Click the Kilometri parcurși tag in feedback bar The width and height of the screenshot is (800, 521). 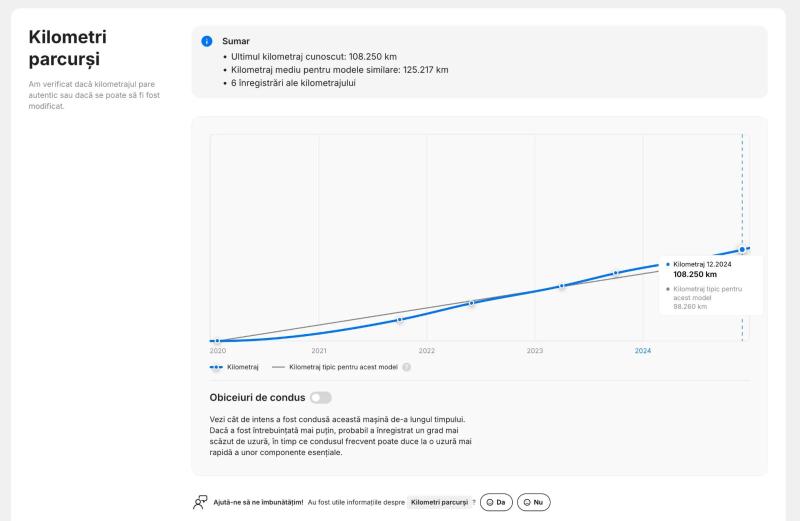coord(439,501)
